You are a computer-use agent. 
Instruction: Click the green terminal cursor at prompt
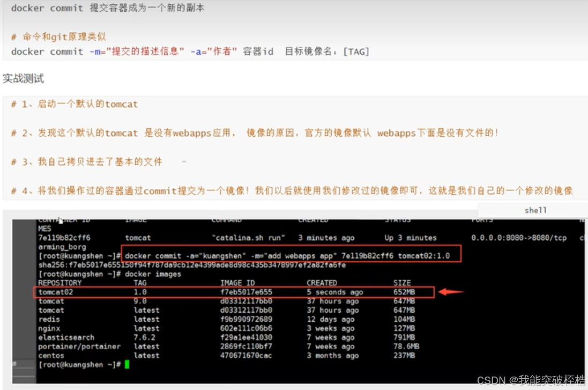(x=127, y=364)
